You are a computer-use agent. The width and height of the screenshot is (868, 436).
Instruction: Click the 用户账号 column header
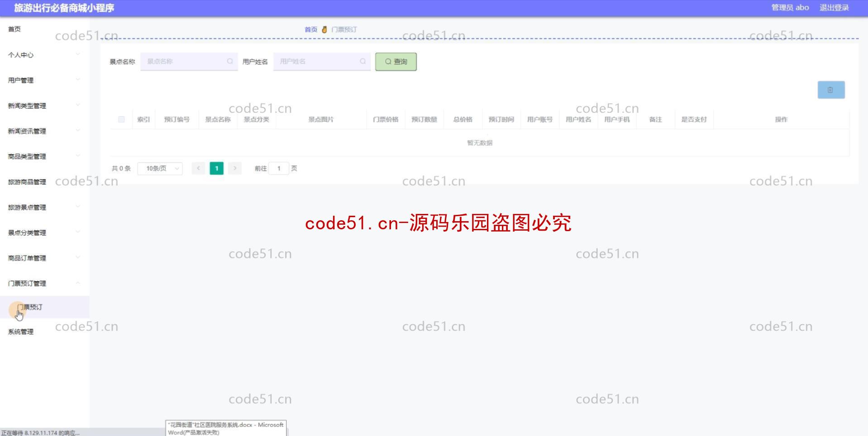(540, 119)
